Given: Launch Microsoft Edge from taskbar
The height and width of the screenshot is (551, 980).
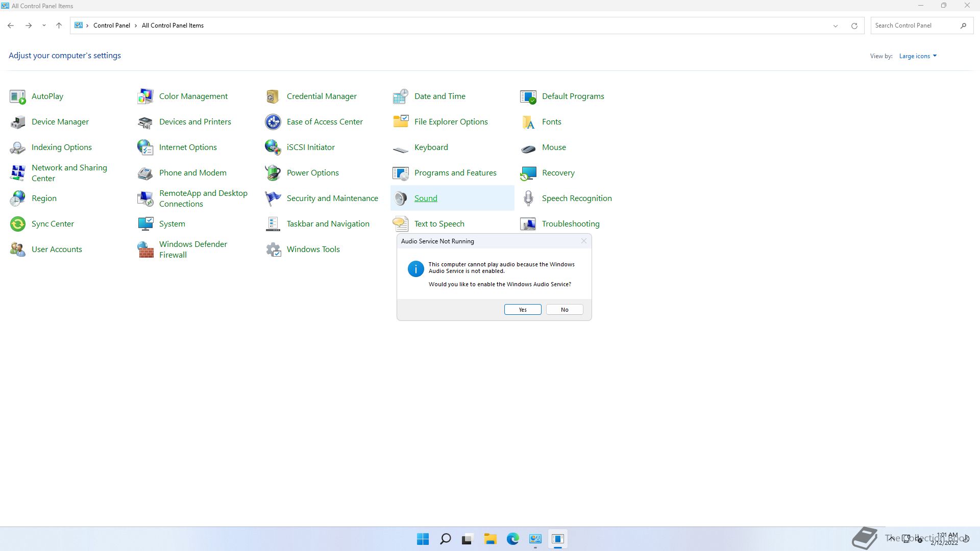Looking at the screenshot, I should [512, 539].
